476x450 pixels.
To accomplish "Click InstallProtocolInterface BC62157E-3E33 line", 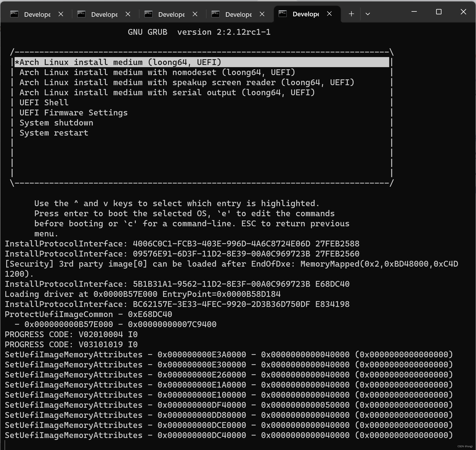I will pyautogui.click(x=177, y=304).
